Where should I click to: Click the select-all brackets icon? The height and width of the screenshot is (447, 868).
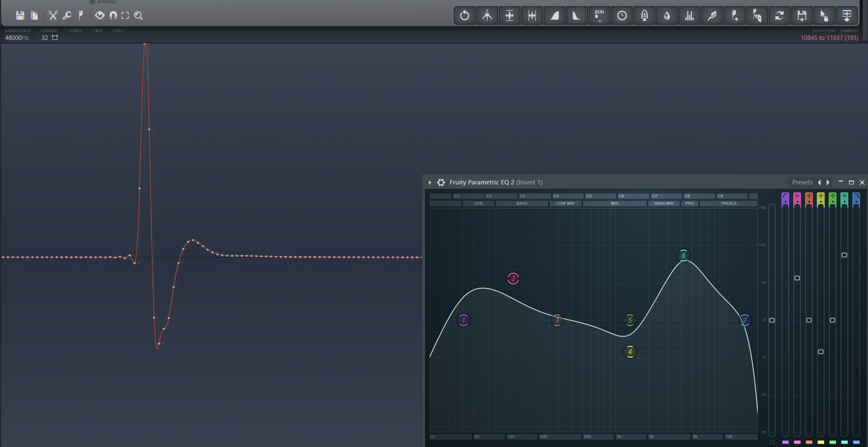(125, 16)
